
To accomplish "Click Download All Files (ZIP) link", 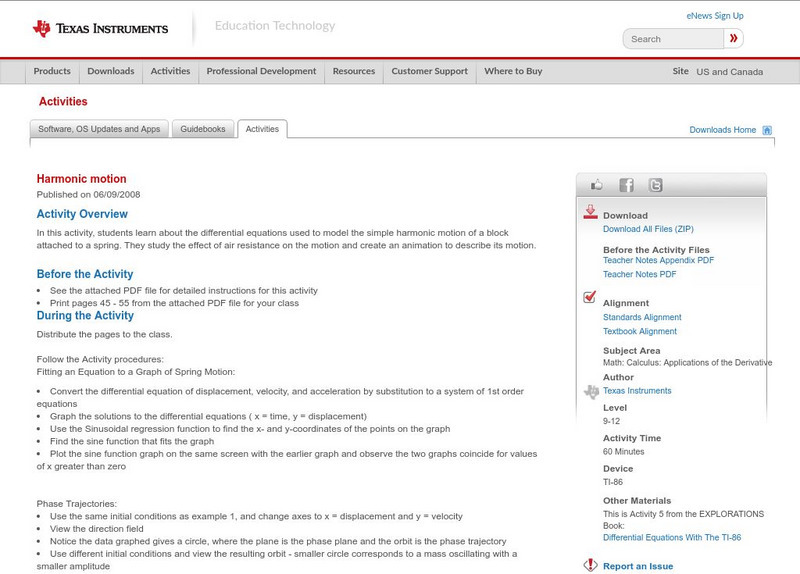I will click(x=648, y=229).
